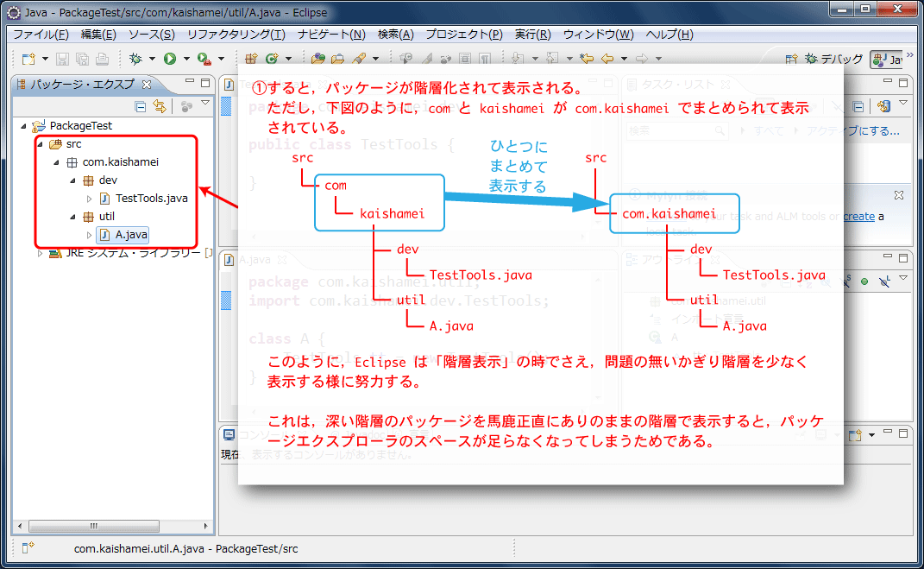Select the パッケージ・エクスプ view tab

pos(83,85)
